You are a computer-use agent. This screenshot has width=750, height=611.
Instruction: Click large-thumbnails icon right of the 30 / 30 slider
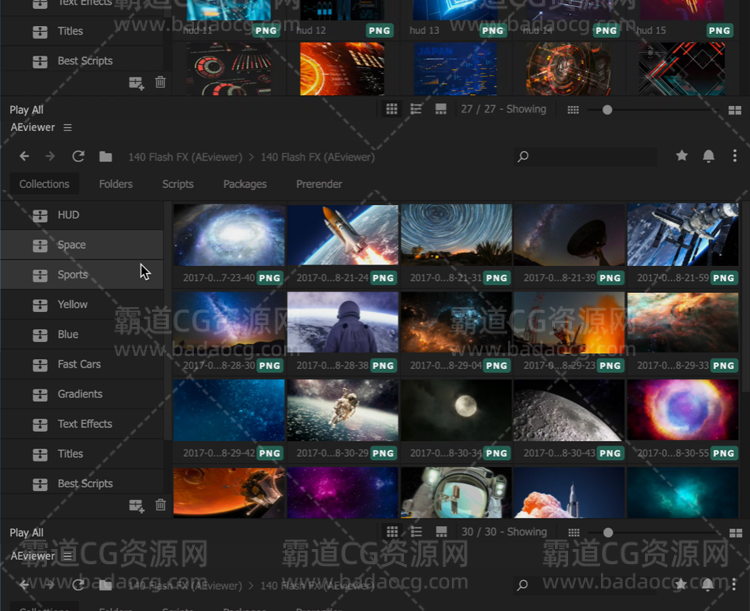736,533
